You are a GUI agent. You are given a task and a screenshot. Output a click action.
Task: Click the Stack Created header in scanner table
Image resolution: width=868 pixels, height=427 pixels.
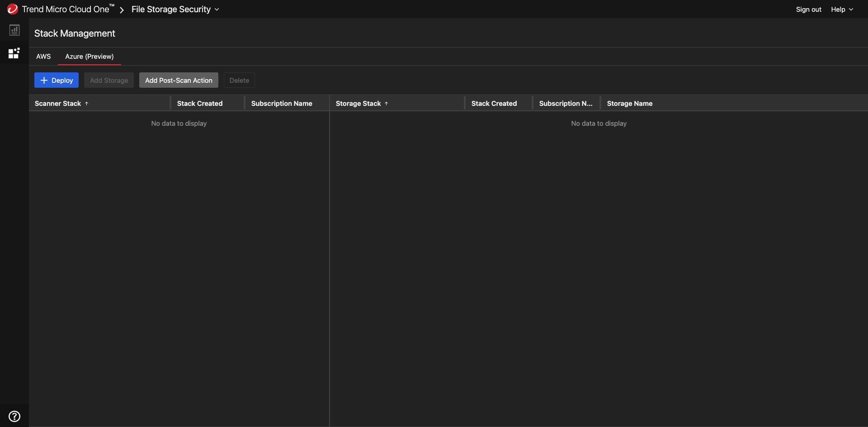[x=200, y=104]
